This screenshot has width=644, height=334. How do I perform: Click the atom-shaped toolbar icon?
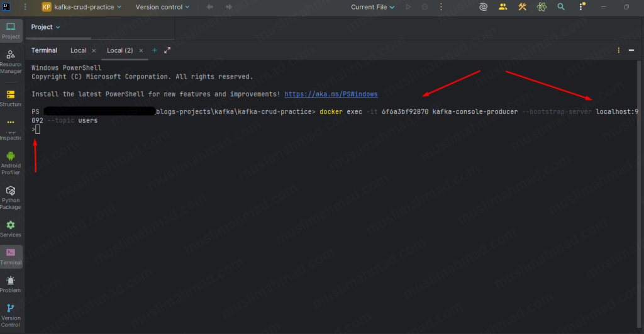tap(541, 7)
